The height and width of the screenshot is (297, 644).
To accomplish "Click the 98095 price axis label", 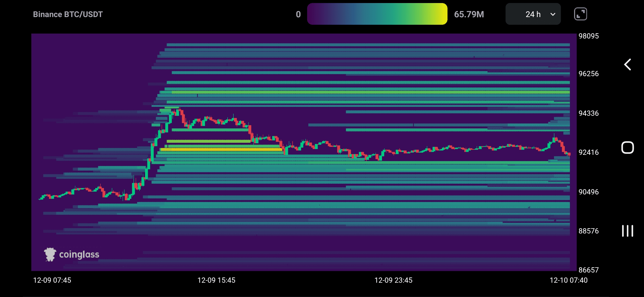I will coord(588,36).
